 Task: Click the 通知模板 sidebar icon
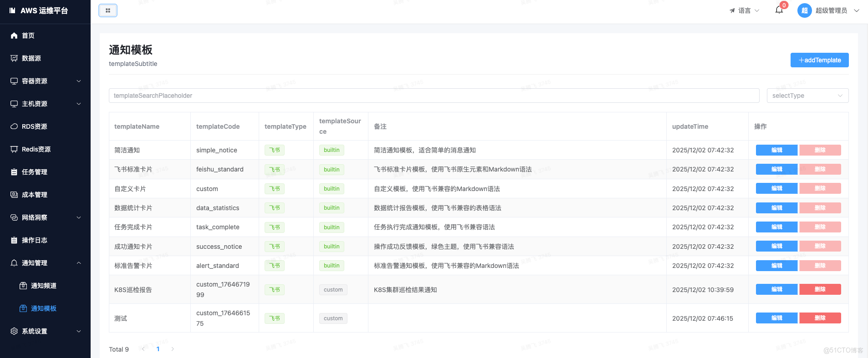23,308
